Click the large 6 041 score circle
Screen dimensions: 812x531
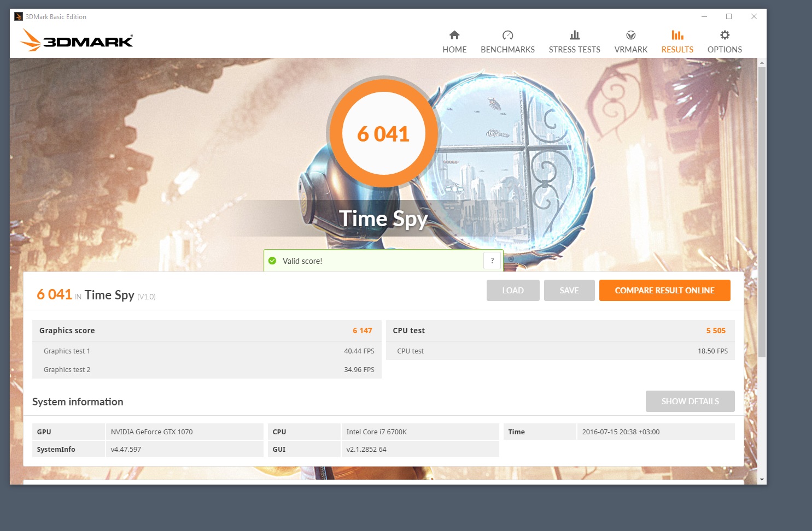coord(383,134)
